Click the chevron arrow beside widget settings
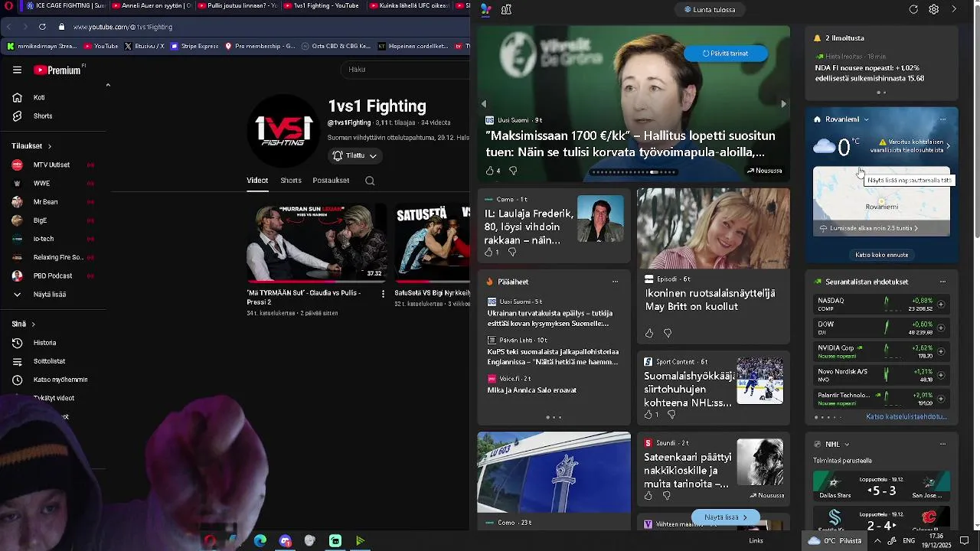980x551 pixels. coord(954,9)
